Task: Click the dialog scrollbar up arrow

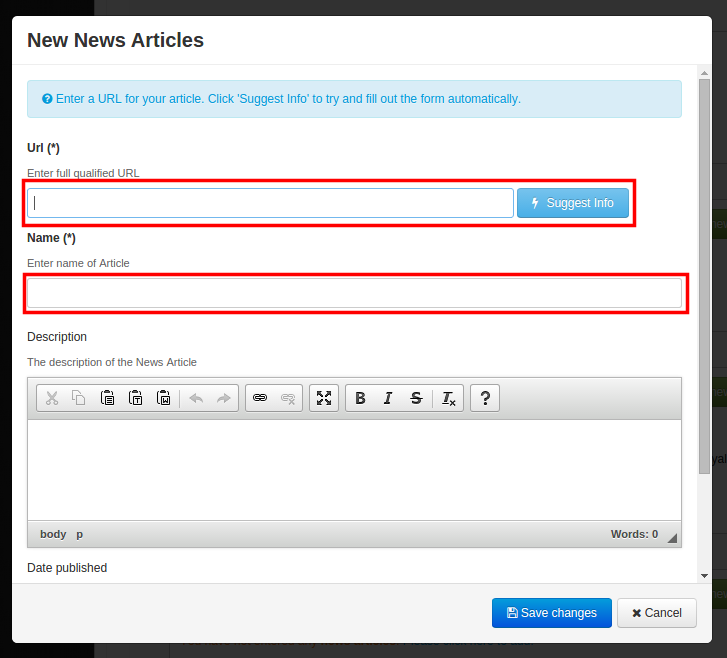Action: tap(704, 73)
